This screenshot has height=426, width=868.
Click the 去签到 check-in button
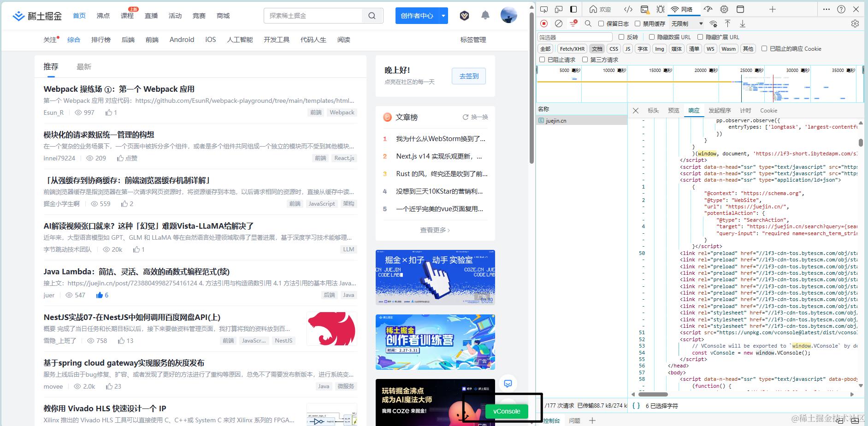coord(469,76)
